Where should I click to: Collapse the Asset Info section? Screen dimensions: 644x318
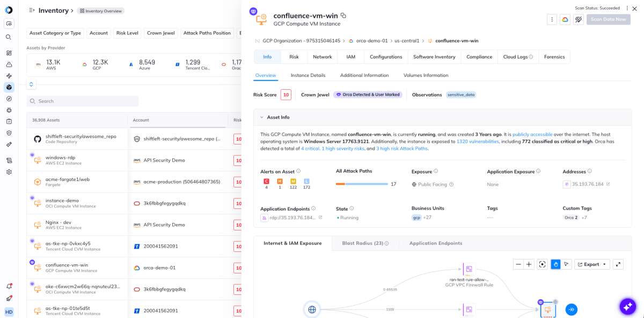(x=261, y=117)
